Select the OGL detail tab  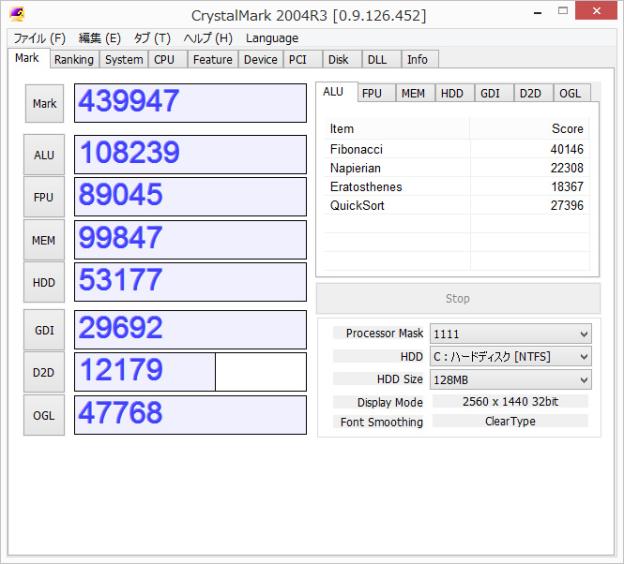pyautogui.click(x=572, y=93)
